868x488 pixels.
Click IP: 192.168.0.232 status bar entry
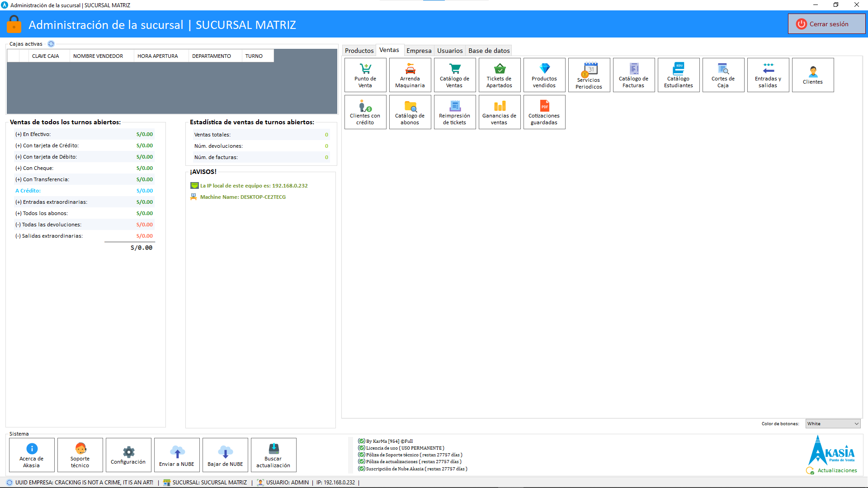[x=336, y=483]
